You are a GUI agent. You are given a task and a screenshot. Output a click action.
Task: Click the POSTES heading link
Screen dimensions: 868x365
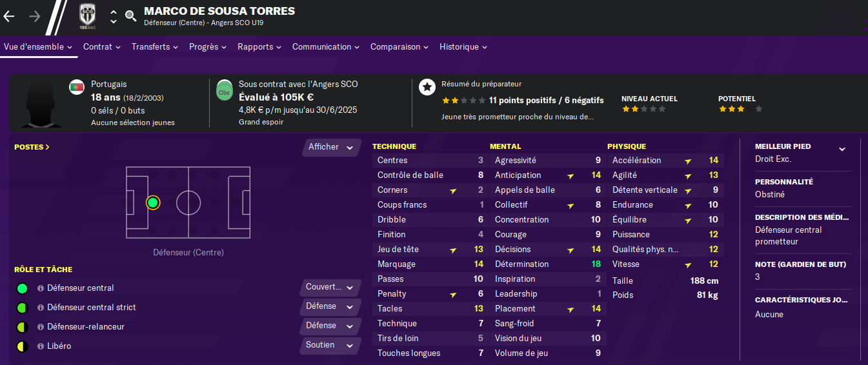pos(32,147)
